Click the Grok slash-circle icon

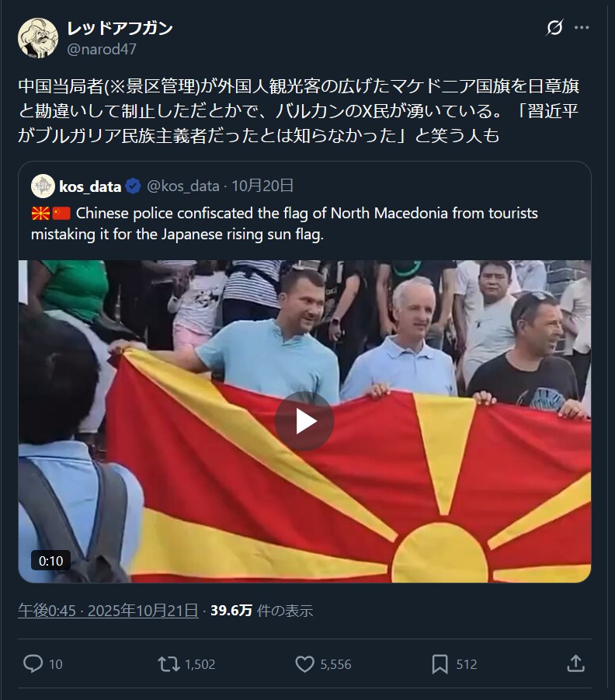554,28
